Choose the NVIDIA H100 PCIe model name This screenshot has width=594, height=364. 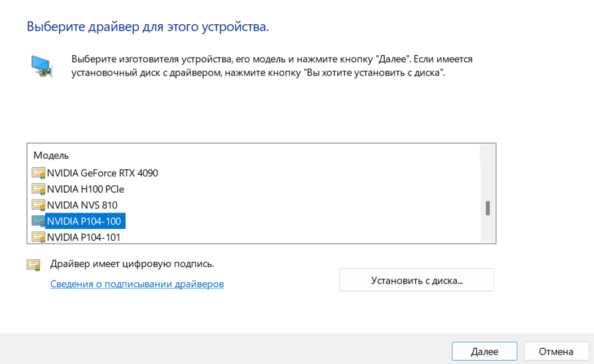point(85,189)
